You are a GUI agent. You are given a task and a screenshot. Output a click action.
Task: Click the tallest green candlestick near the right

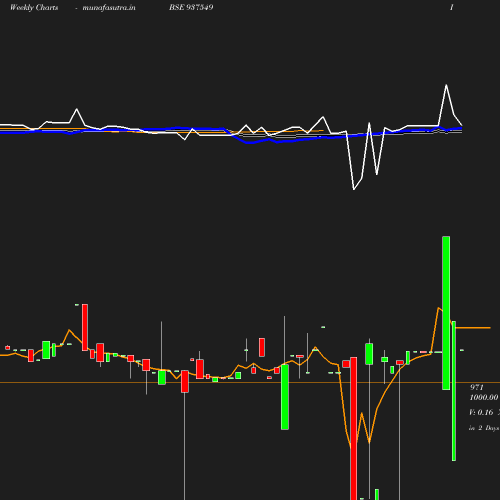point(446,313)
